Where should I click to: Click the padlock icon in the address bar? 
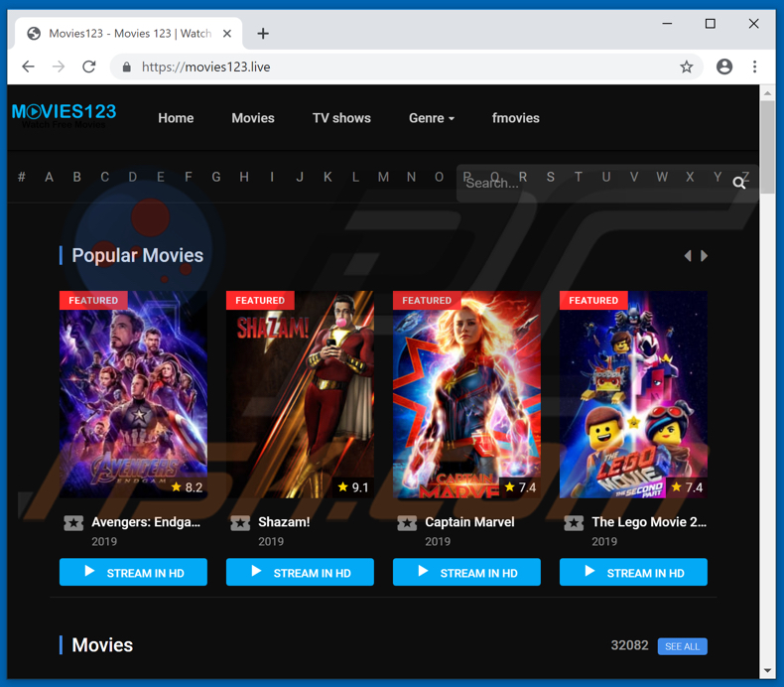tap(126, 68)
